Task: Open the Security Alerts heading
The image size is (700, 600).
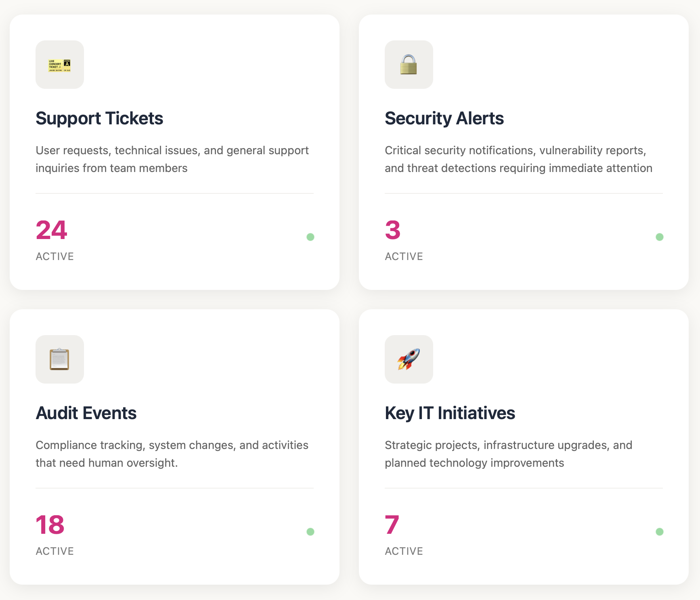Action: coord(444,118)
